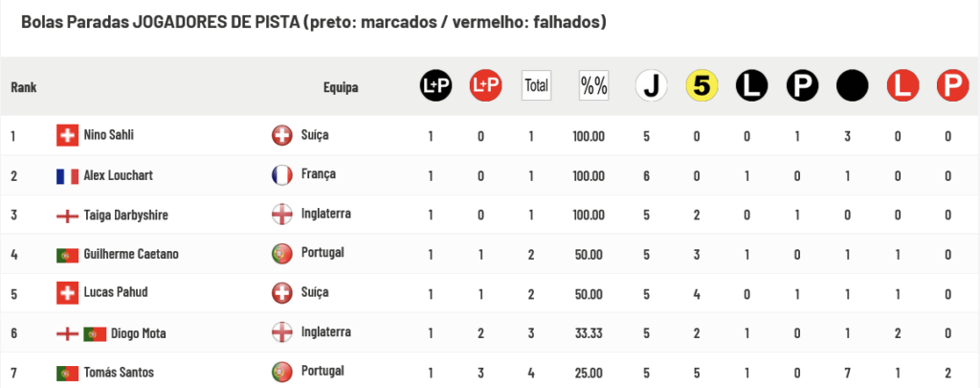
Task: Click the plain black circle header icon
Action: point(853,85)
